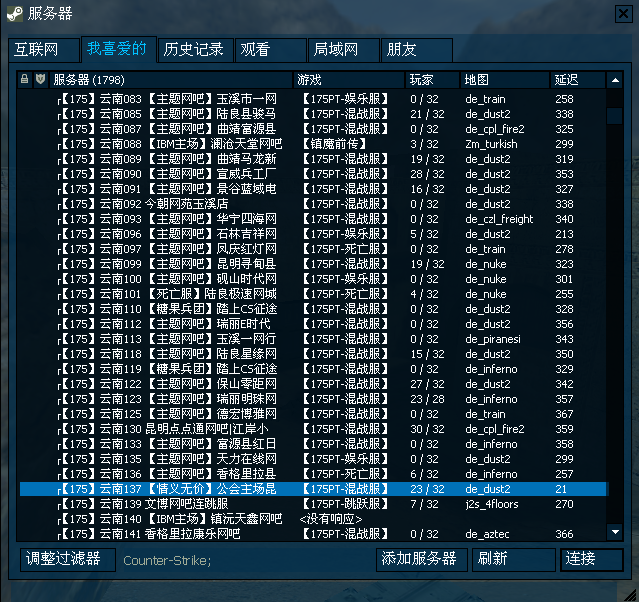Click the Zm_turkish map cell
Screen dimensions: 639x602
pos(491,144)
